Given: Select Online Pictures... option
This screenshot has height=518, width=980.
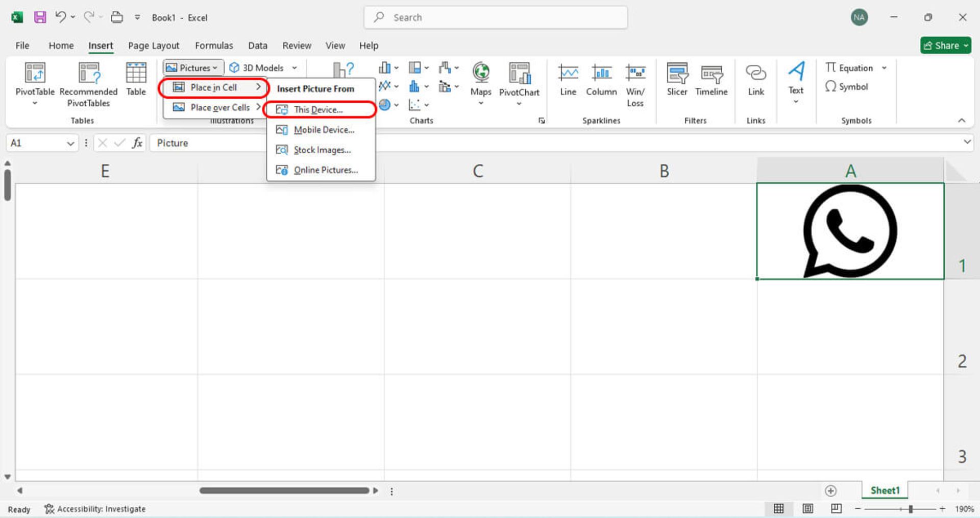Looking at the screenshot, I should click(x=320, y=170).
